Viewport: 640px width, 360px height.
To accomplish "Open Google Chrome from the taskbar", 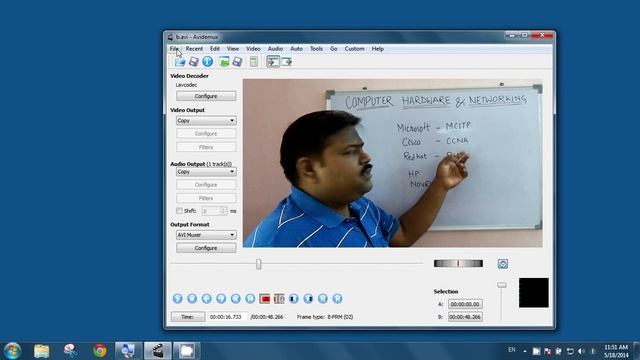I will pos(100,351).
